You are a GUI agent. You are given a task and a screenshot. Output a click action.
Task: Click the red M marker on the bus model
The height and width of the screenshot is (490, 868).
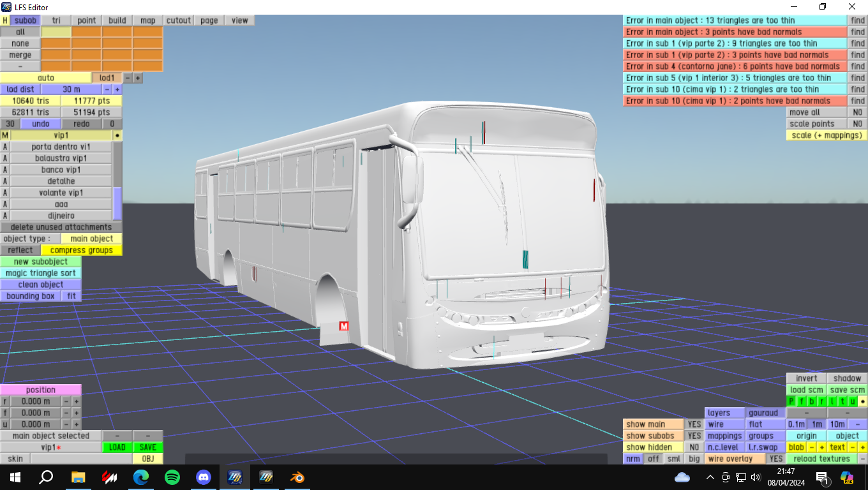point(344,326)
